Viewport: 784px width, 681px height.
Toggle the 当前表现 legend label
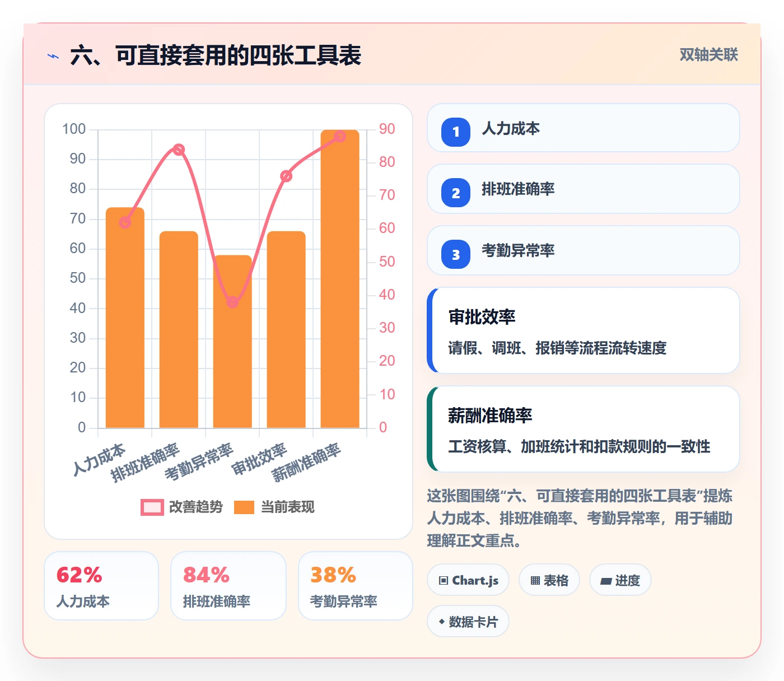(x=288, y=507)
